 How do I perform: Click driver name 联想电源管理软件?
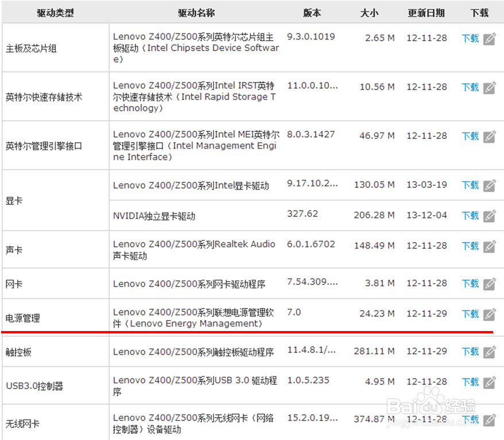click(x=193, y=318)
